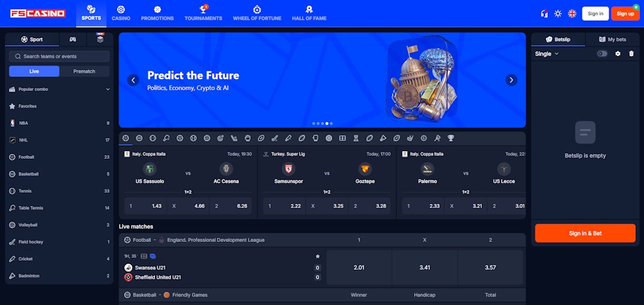Focus the Search teams or events field
The image size is (644, 305).
coord(60,56)
